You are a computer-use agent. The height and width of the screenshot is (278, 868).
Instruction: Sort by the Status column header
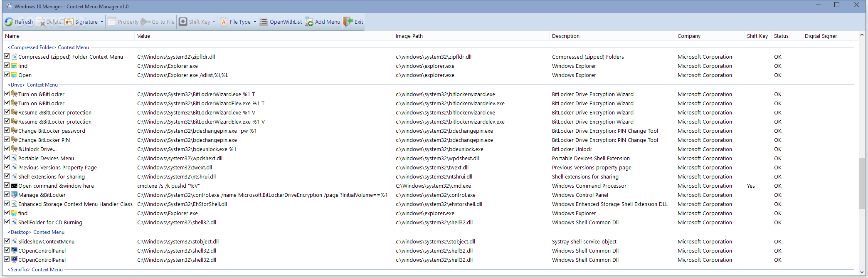pyautogui.click(x=787, y=36)
